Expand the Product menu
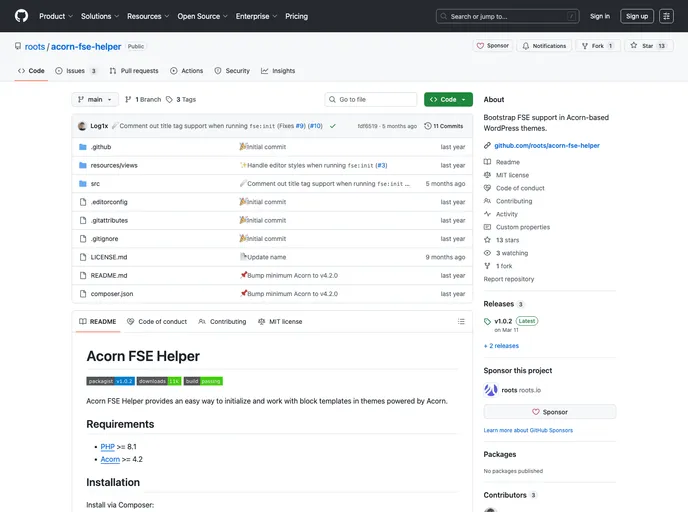Viewport: 688px width, 512px height. click(56, 16)
